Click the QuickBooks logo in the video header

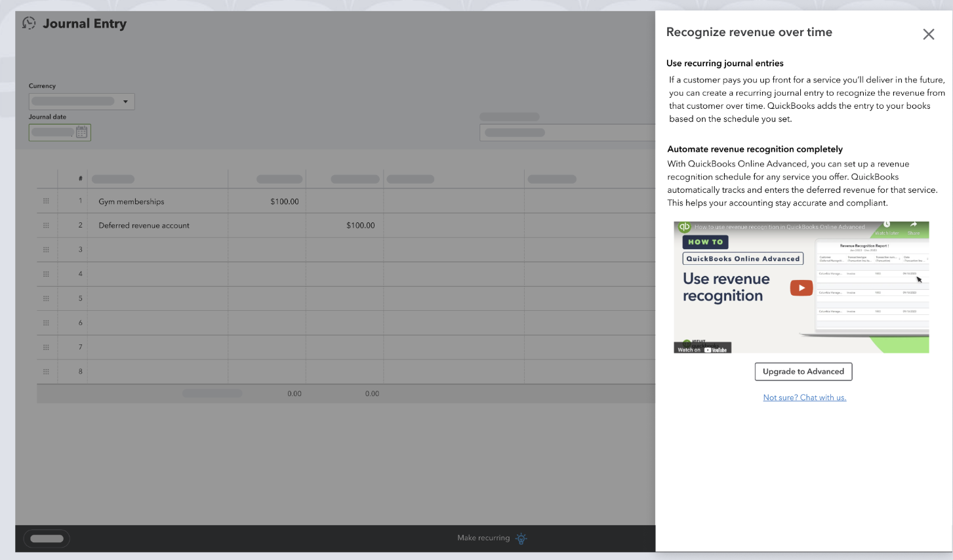pyautogui.click(x=685, y=227)
